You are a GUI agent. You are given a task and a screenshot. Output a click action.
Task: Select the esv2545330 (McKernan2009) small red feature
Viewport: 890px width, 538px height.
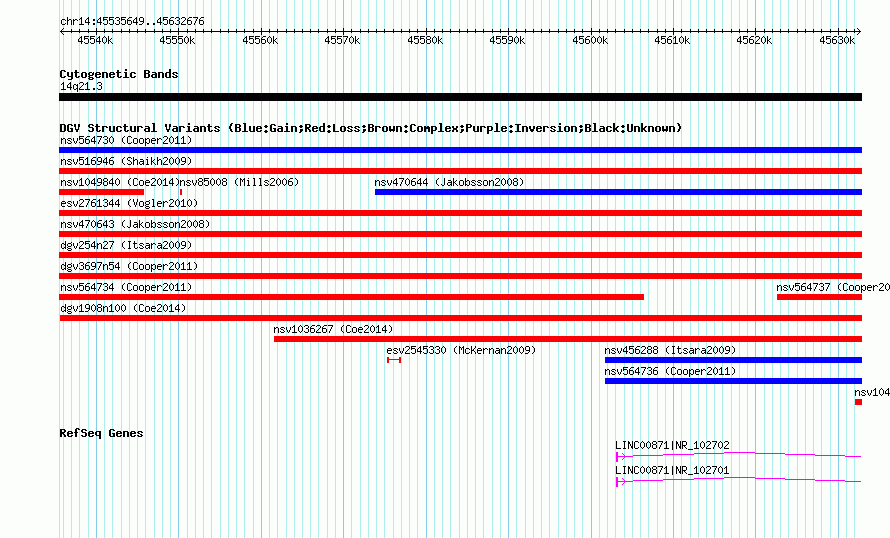coord(394,360)
